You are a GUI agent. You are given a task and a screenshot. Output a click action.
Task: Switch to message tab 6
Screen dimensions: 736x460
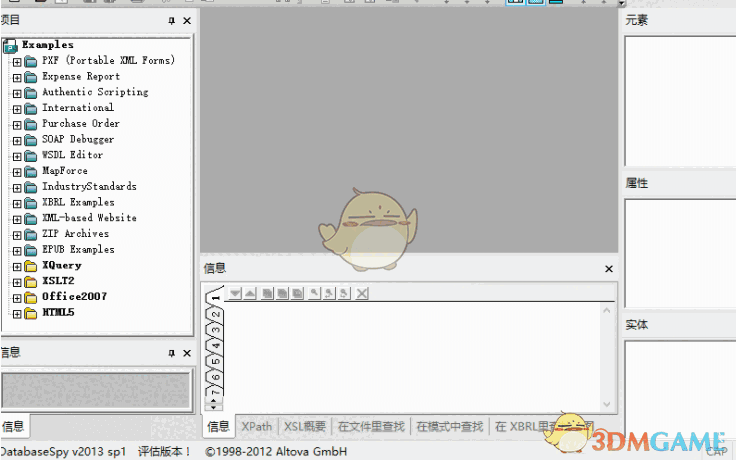[215, 376]
